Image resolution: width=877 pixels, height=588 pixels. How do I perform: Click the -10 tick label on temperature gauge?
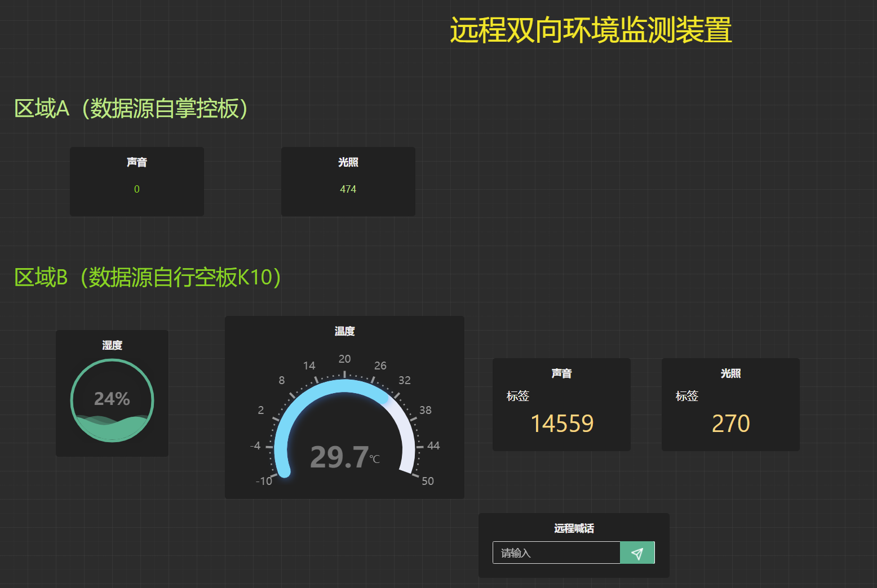click(x=264, y=481)
